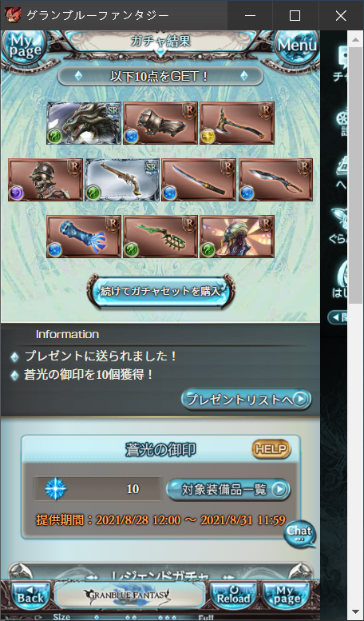Select the SR golden rifle weapon
Image resolution: width=364 pixels, height=621 pixels.
point(122,180)
